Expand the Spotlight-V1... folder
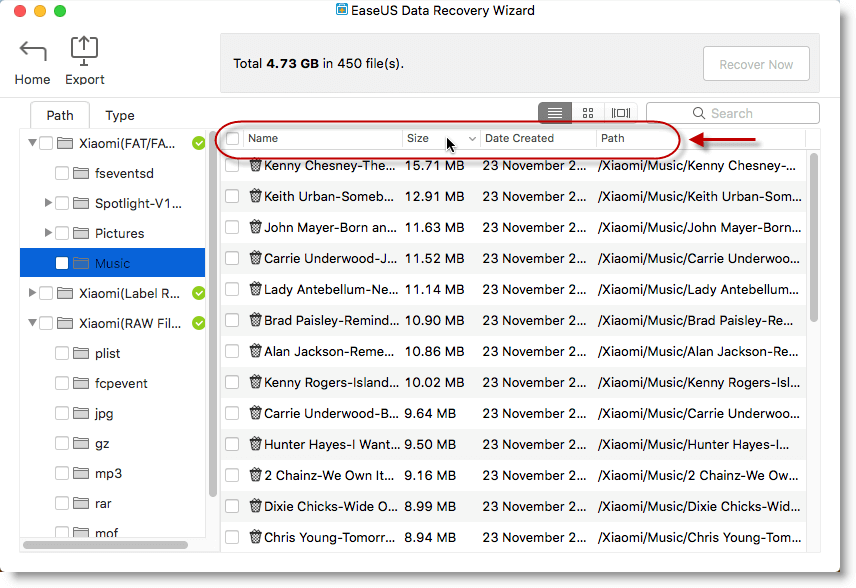The width and height of the screenshot is (856, 588). pos(48,203)
